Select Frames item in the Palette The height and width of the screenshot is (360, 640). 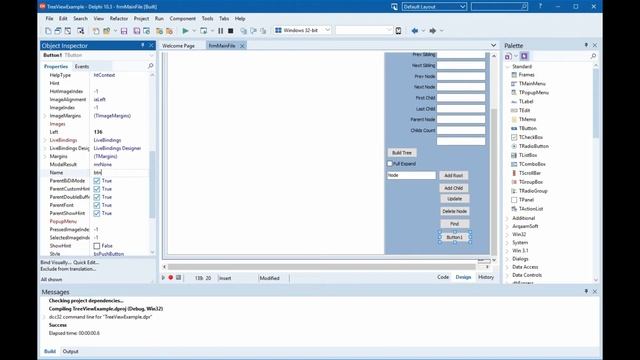[x=526, y=75]
